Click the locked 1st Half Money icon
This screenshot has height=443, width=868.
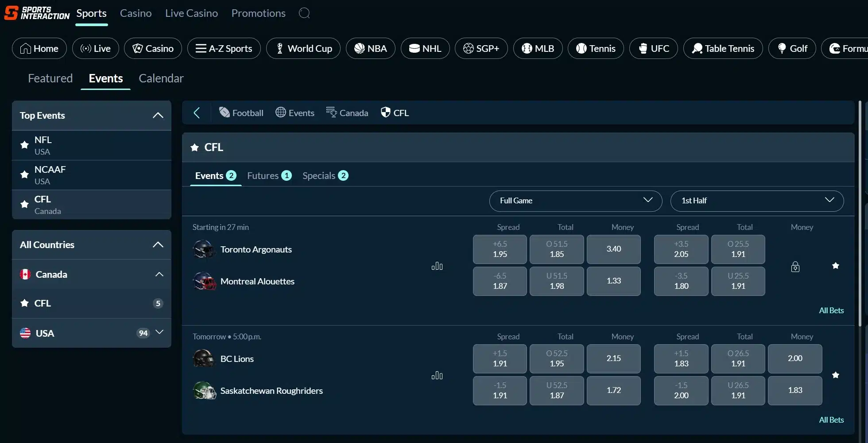pyautogui.click(x=795, y=267)
